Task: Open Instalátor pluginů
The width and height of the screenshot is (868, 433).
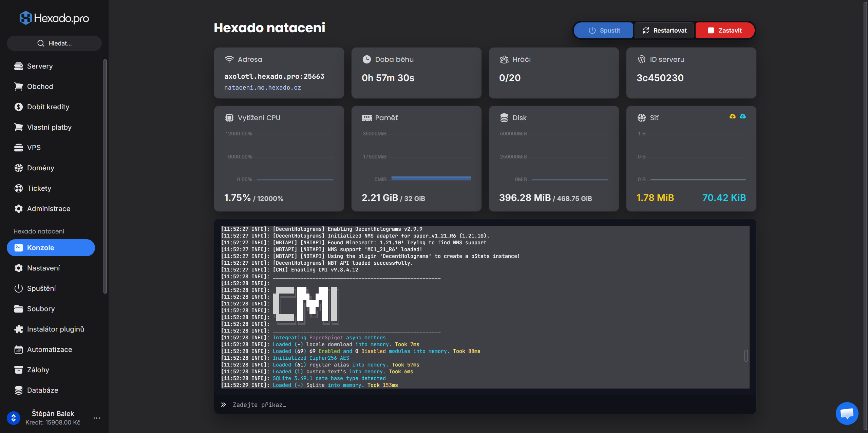Action: tap(51, 329)
